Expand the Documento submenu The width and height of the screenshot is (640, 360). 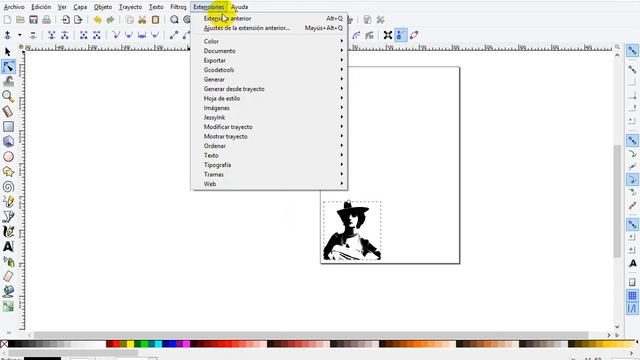point(269,51)
